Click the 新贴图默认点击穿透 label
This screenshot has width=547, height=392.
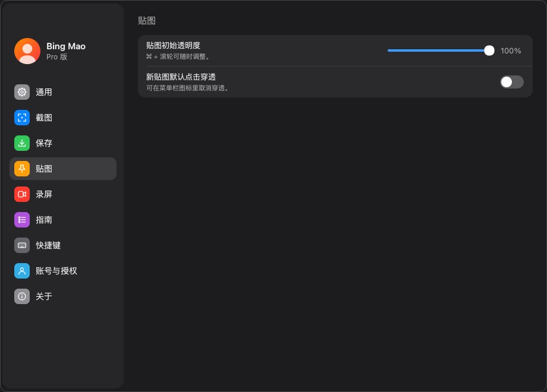(181, 77)
